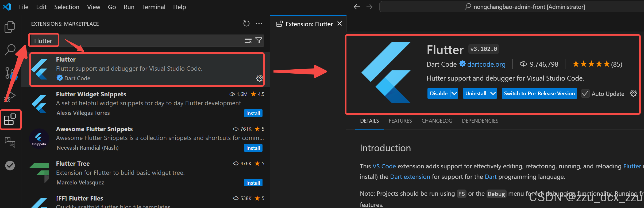Open the Edit menu
Screen dimensions: 644x208
tap(41, 7)
